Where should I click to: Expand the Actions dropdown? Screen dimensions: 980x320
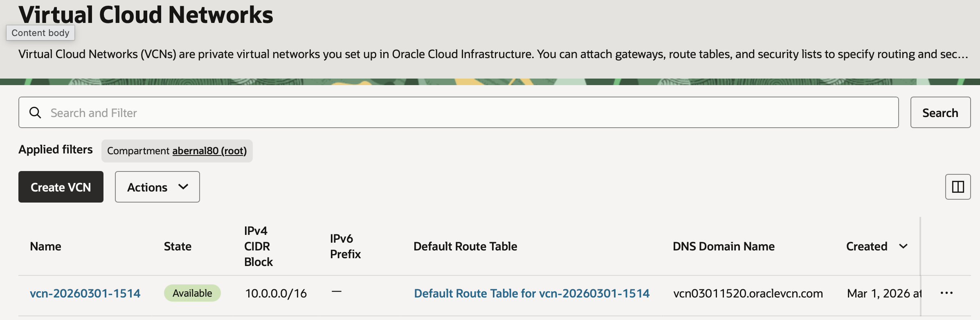pos(157,187)
